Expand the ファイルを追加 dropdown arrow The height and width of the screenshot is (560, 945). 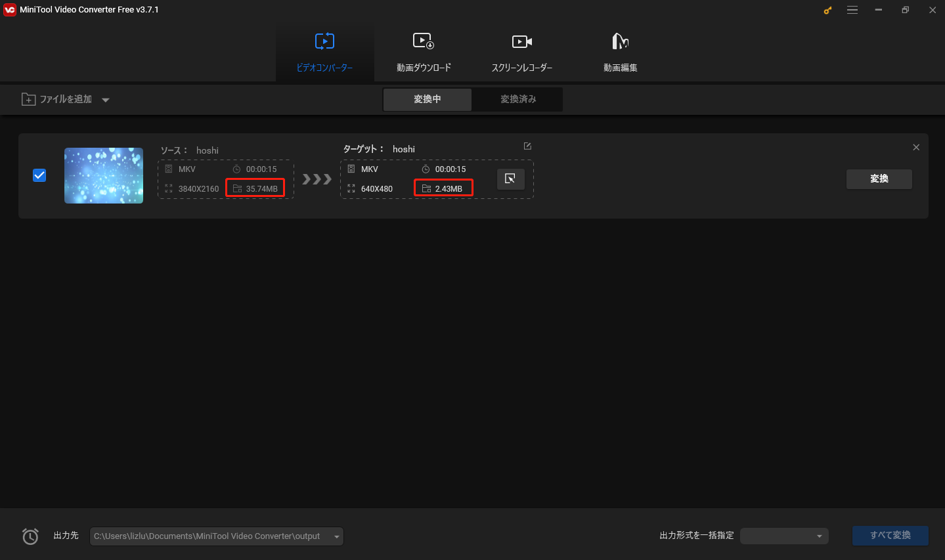[105, 100]
